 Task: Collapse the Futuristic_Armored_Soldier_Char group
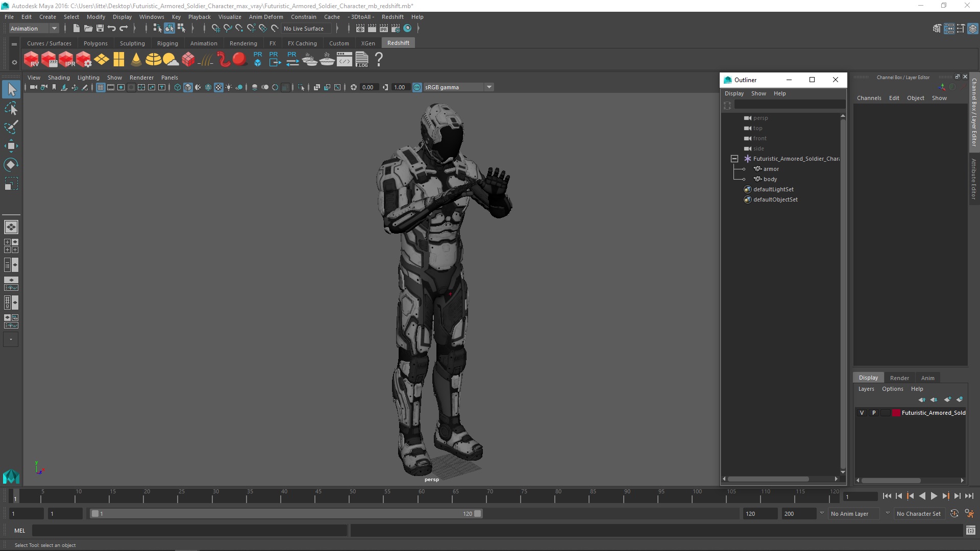(734, 159)
